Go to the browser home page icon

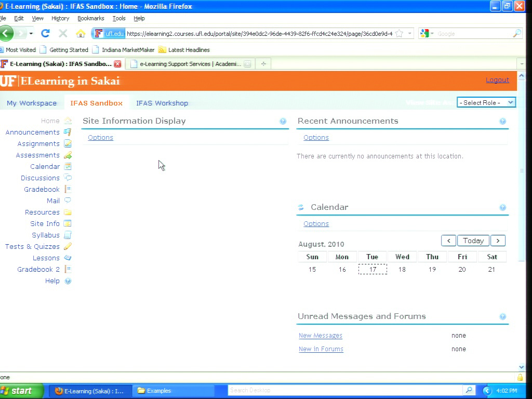point(81,33)
